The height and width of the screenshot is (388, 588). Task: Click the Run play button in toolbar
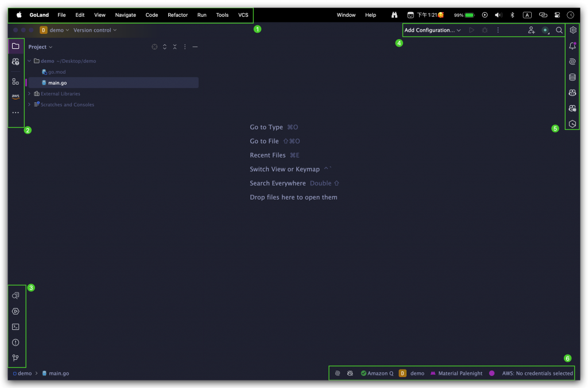pos(472,30)
